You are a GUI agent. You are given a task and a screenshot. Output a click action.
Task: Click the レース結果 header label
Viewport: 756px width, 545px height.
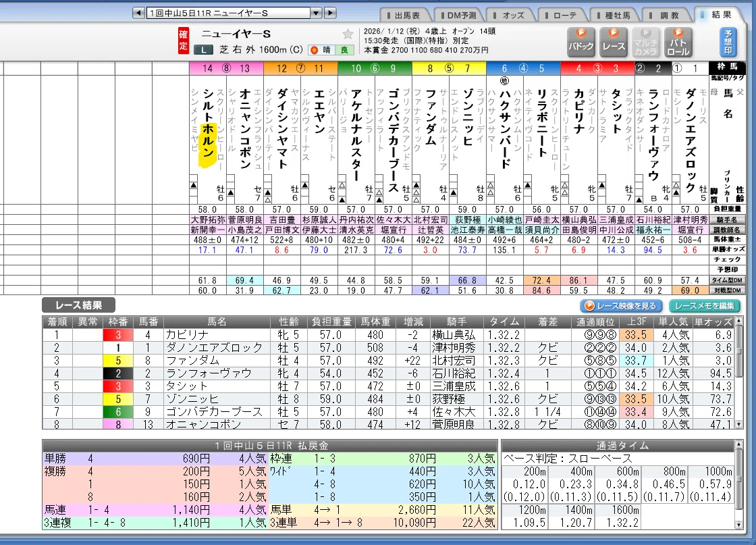coord(78,305)
